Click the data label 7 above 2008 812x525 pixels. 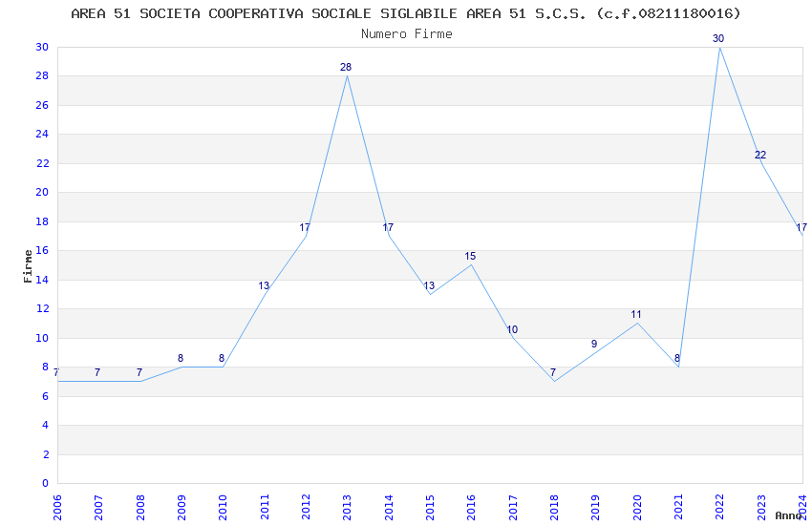[x=139, y=372]
